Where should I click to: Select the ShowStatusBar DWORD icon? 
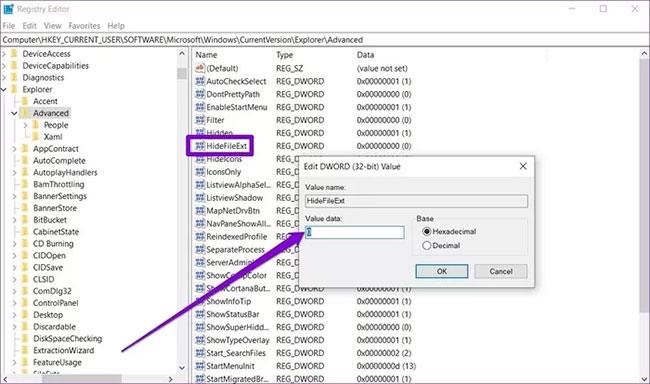200,314
